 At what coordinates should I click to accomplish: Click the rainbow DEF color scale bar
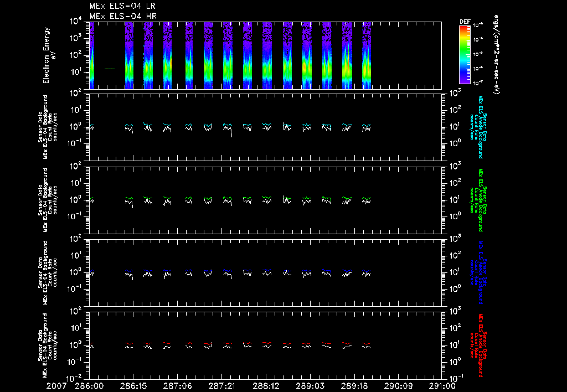(465, 55)
